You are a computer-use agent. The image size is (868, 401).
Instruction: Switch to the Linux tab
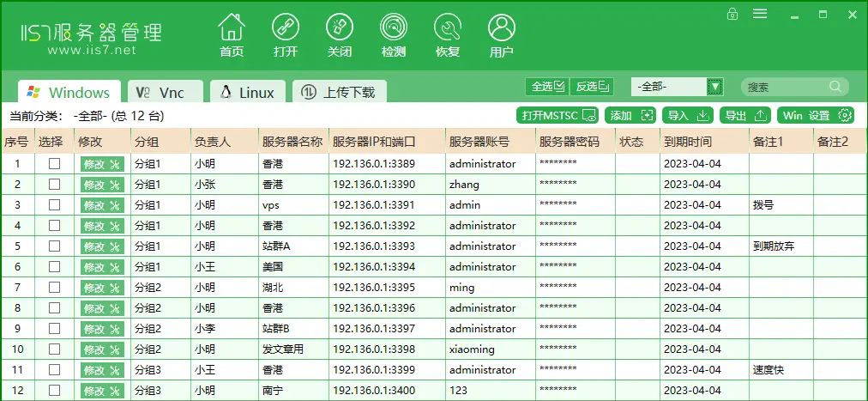tap(247, 92)
